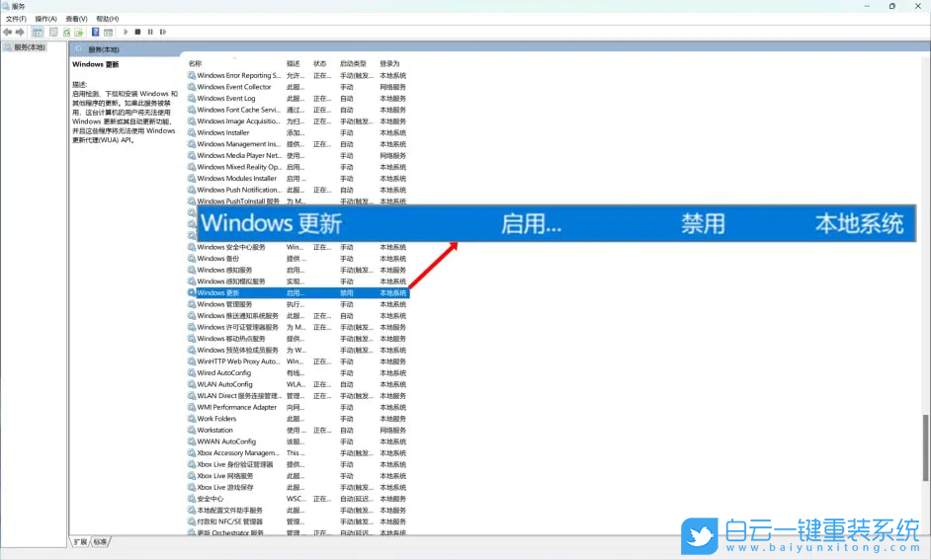The height and width of the screenshot is (560, 931).
Task: Open the 查看(V) menu
Action: [76, 19]
